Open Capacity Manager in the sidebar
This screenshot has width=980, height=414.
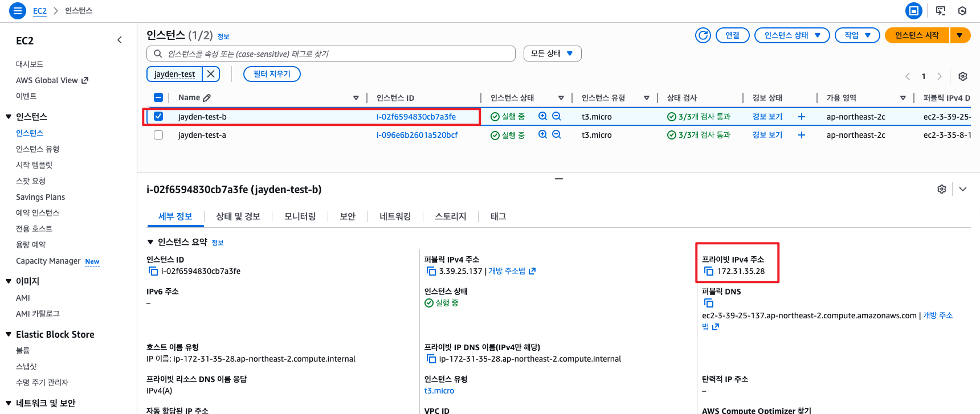[x=48, y=261]
